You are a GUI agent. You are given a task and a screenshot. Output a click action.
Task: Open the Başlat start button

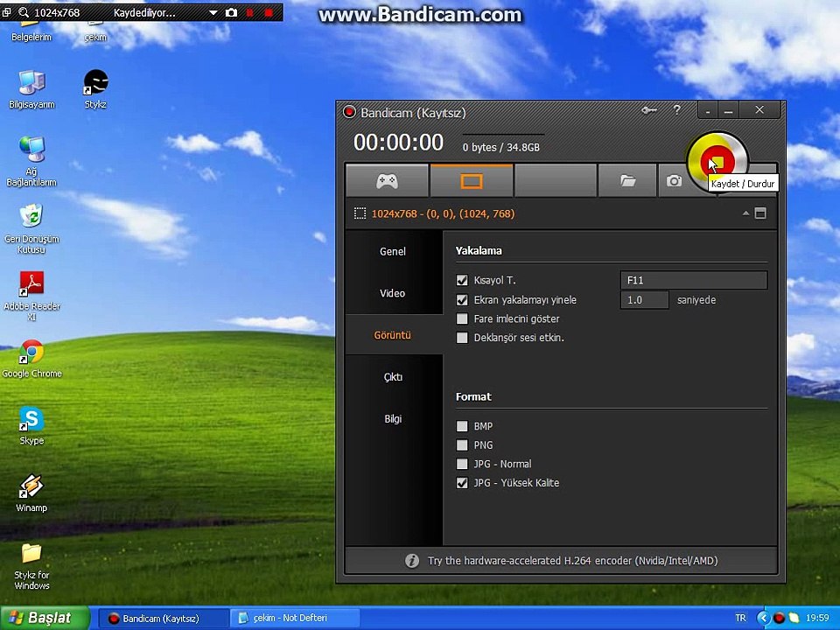click(45, 618)
